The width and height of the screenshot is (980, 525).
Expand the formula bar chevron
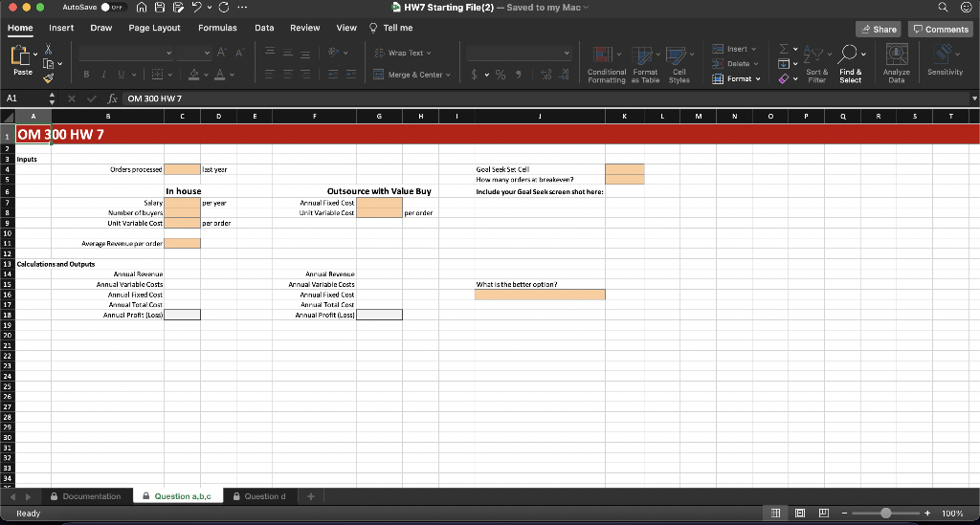[x=973, y=98]
